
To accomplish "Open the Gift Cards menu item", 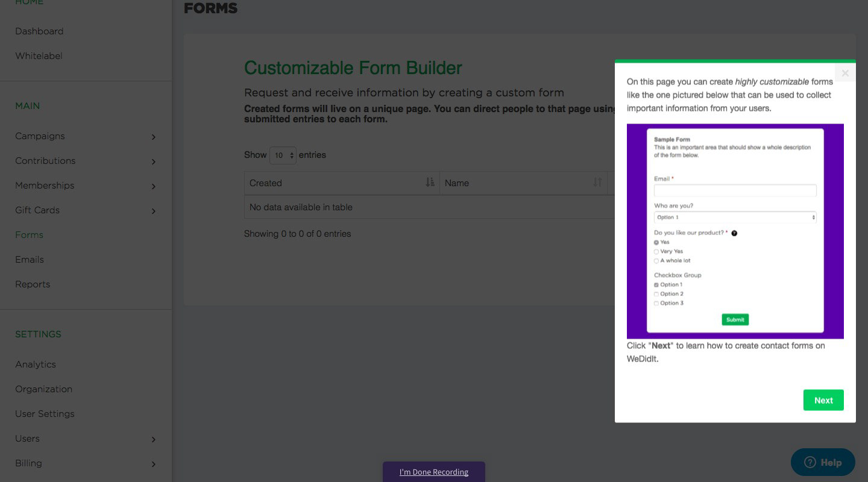I will pos(37,210).
